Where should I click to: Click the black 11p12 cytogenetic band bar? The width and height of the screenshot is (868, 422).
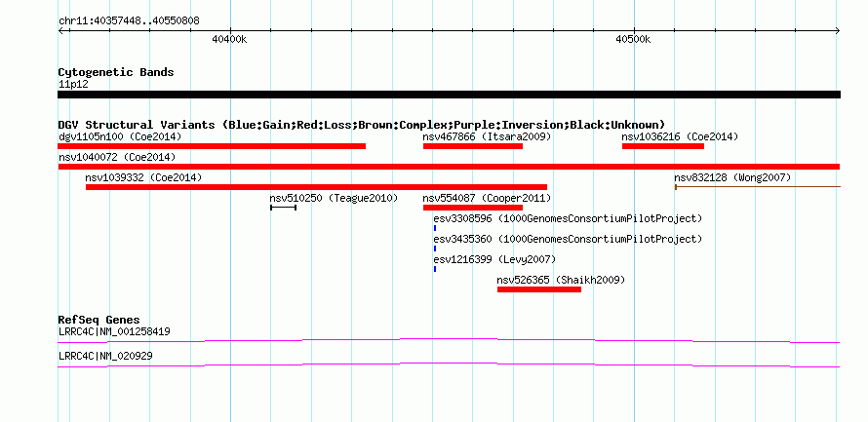click(x=449, y=95)
